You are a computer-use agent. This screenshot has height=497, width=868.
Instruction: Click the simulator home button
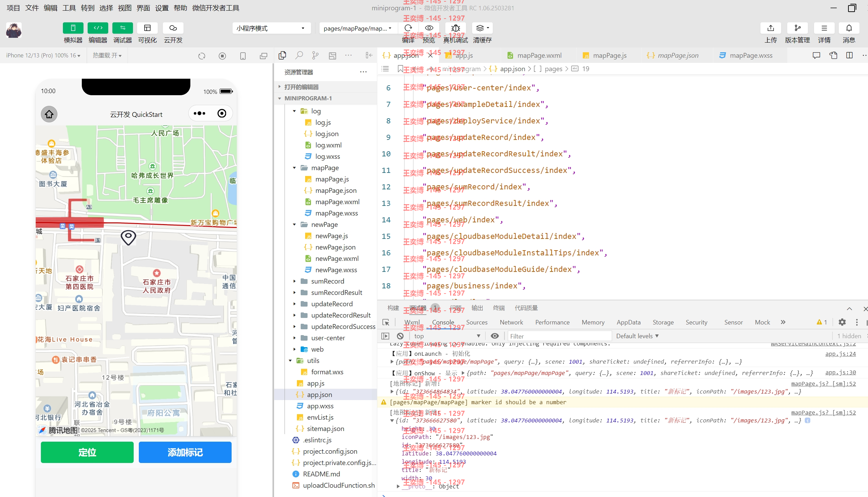(49, 114)
